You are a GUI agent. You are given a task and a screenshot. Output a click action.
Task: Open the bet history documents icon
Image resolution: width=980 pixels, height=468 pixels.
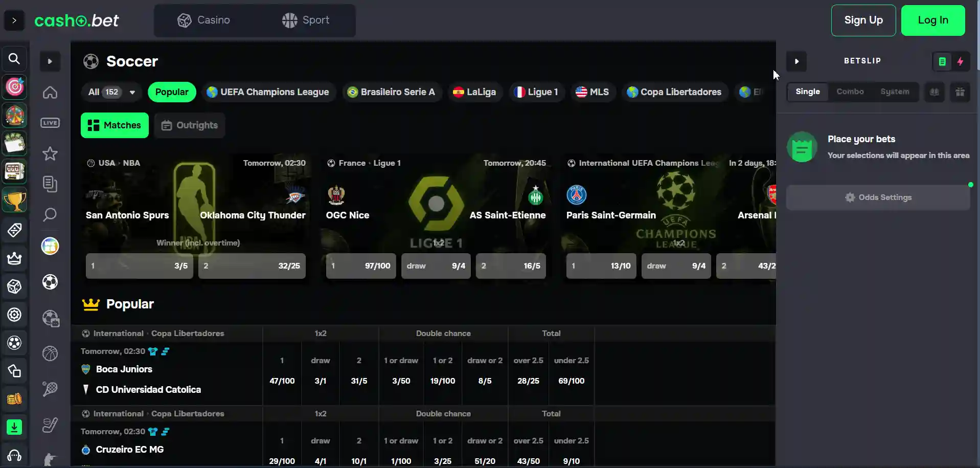pyautogui.click(x=50, y=184)
